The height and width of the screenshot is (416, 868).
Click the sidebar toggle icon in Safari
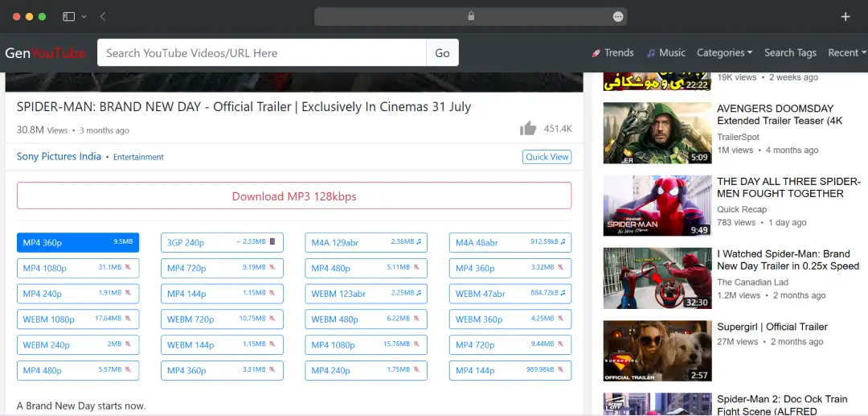pos(68,17)
